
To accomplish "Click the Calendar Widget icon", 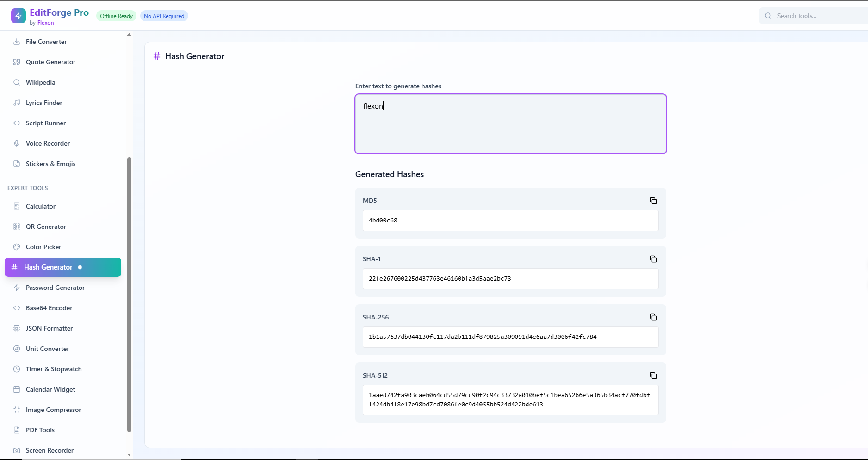I will (x=17, y=389).
